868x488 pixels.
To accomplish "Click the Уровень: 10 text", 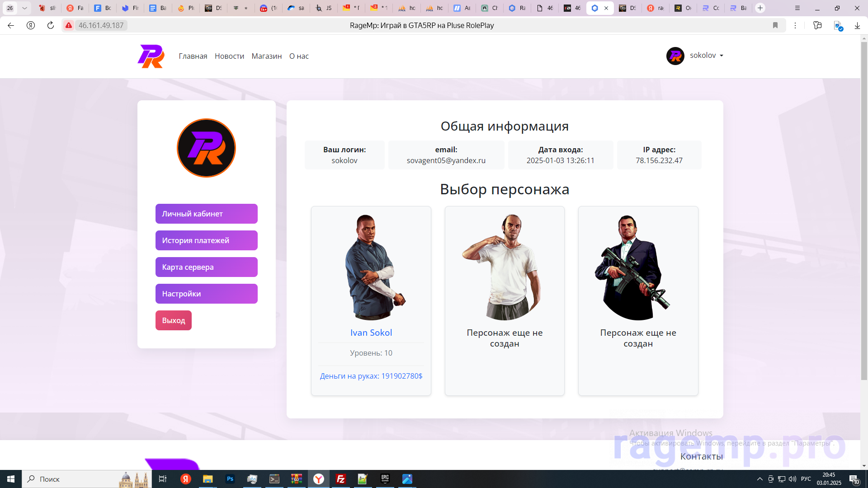I will click(371, 353).
